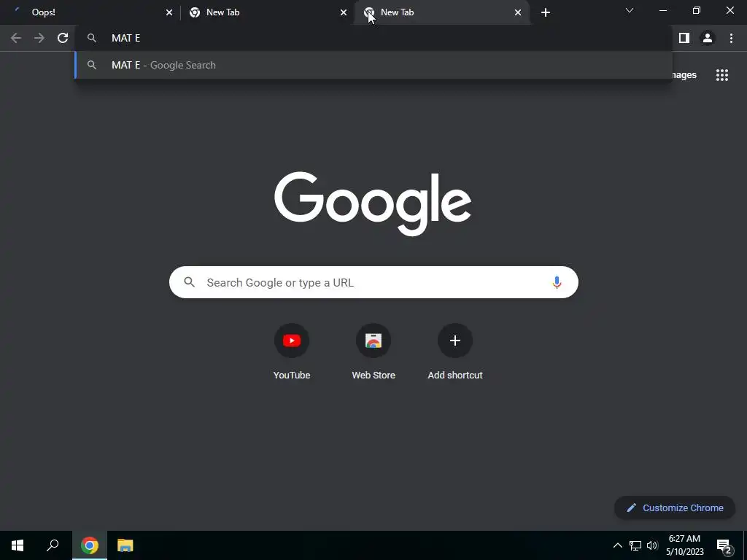Click the Google logo

click(x=373, y=204)
